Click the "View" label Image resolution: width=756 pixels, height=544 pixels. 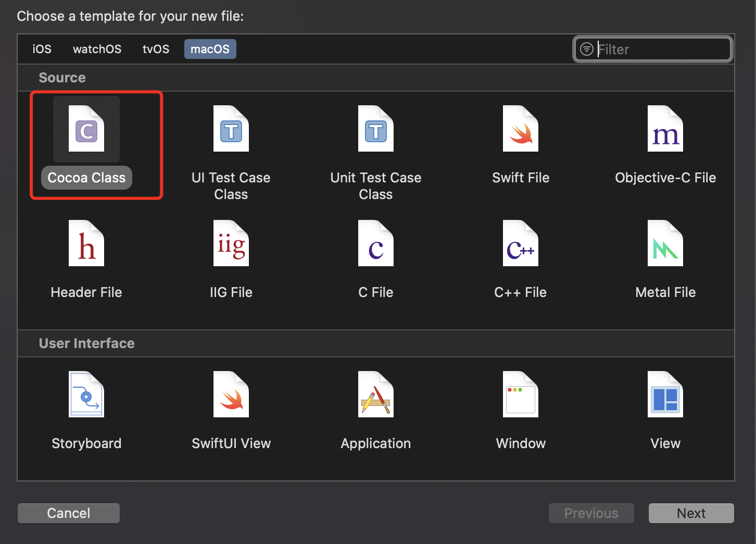(x=665, y=443)
